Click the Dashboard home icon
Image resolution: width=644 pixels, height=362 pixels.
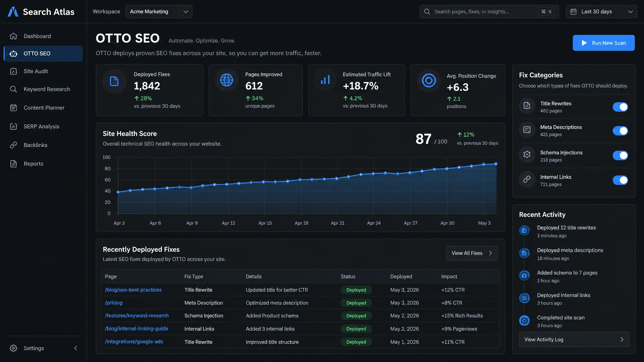pyautogui.click(x=14, y=36)
